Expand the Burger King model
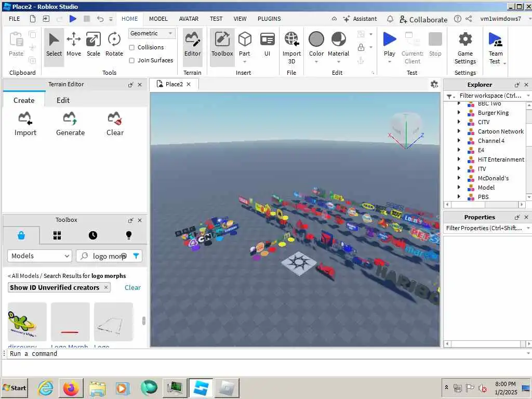532x399 pixels. pyautogui.click(x=459, y=112)
